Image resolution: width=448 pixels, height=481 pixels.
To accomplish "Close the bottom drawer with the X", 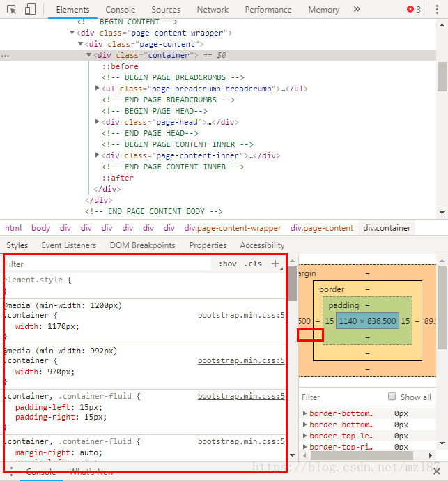I will [437, 471].
